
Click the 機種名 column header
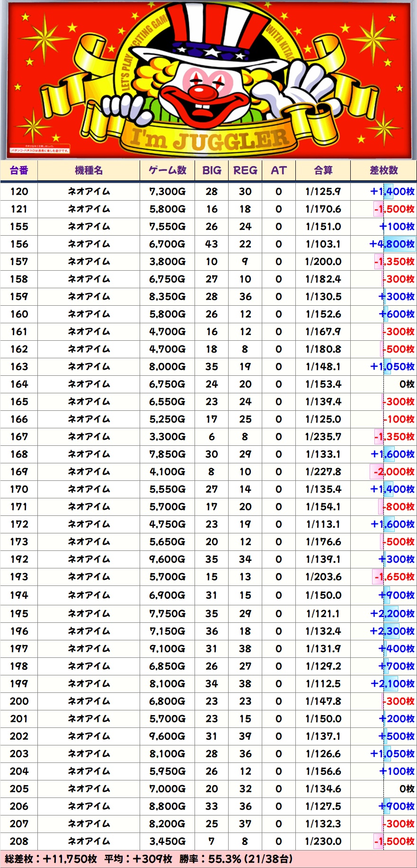(89, 170)
